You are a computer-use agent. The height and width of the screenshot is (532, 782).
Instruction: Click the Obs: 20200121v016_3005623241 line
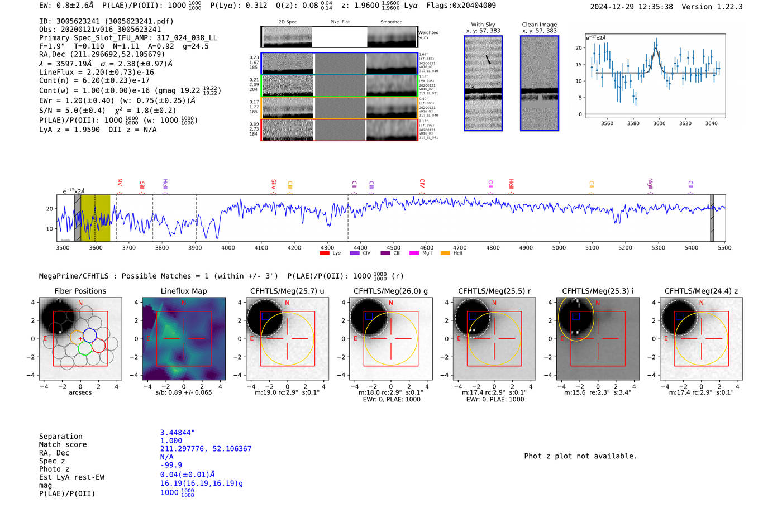[100, 30]
